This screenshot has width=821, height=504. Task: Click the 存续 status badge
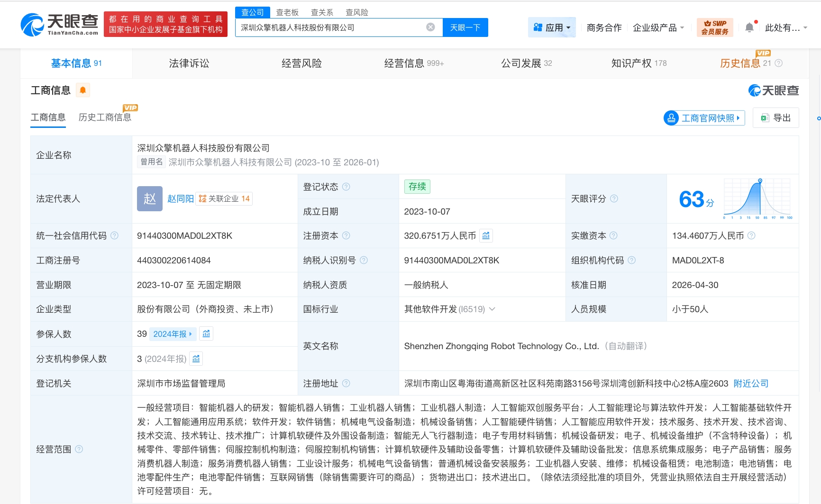point(417,187)
